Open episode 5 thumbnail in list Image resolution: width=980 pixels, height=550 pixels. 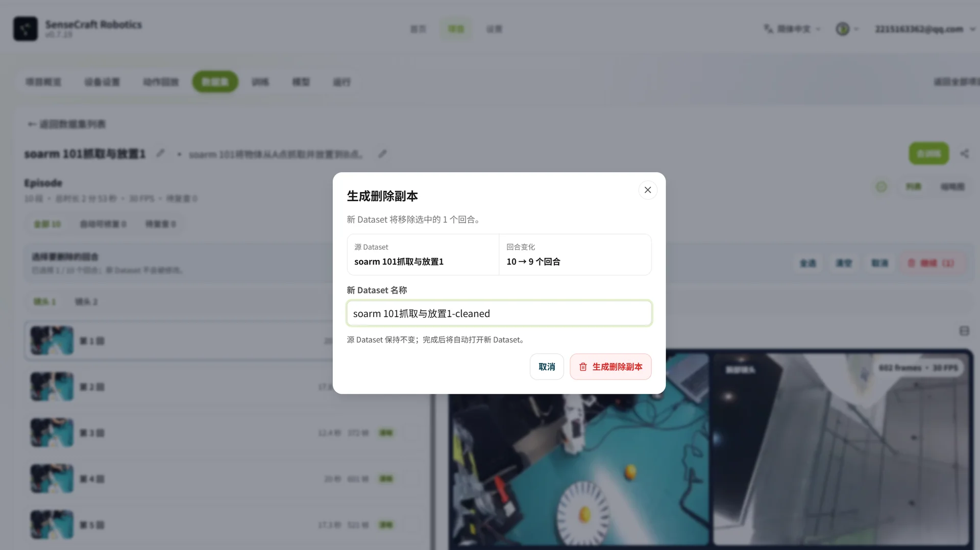52,524
